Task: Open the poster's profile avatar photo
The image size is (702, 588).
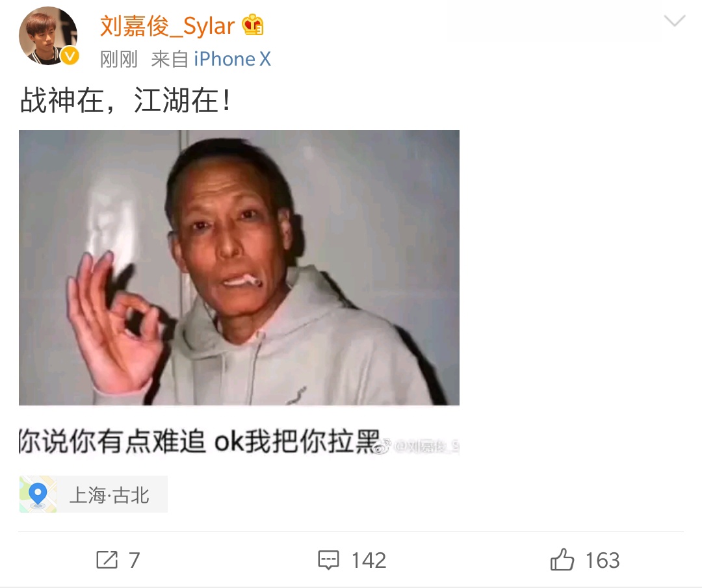Action: (x=48, y=36)
